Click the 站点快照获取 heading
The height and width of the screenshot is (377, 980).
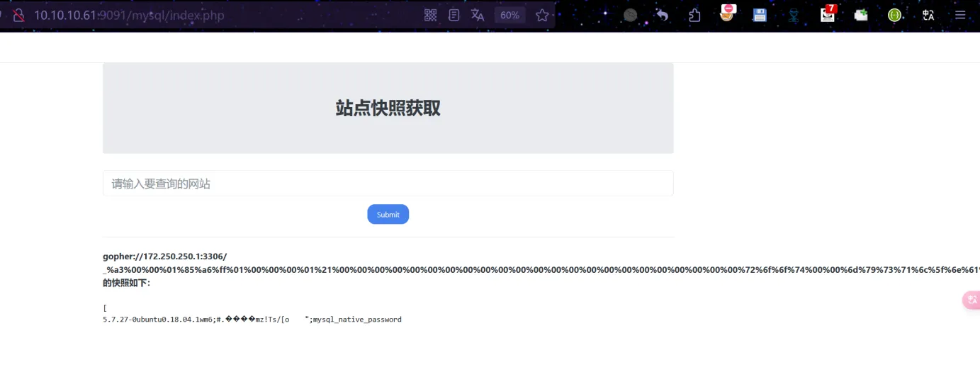coord(388,108)
